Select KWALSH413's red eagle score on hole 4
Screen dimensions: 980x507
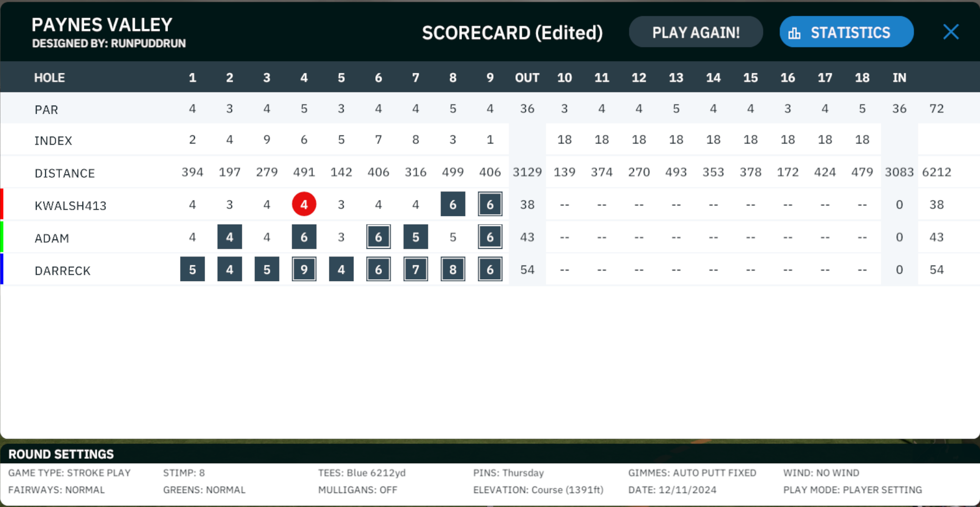coord(304,204)
